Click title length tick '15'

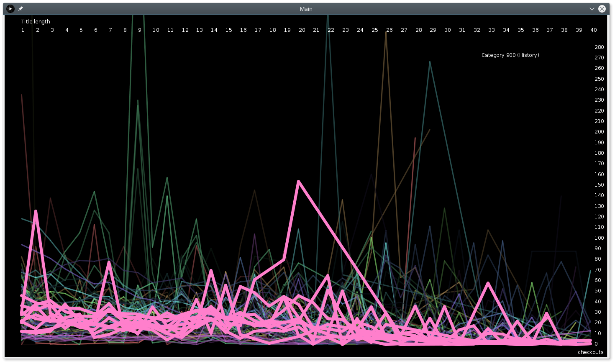point(228,30)
